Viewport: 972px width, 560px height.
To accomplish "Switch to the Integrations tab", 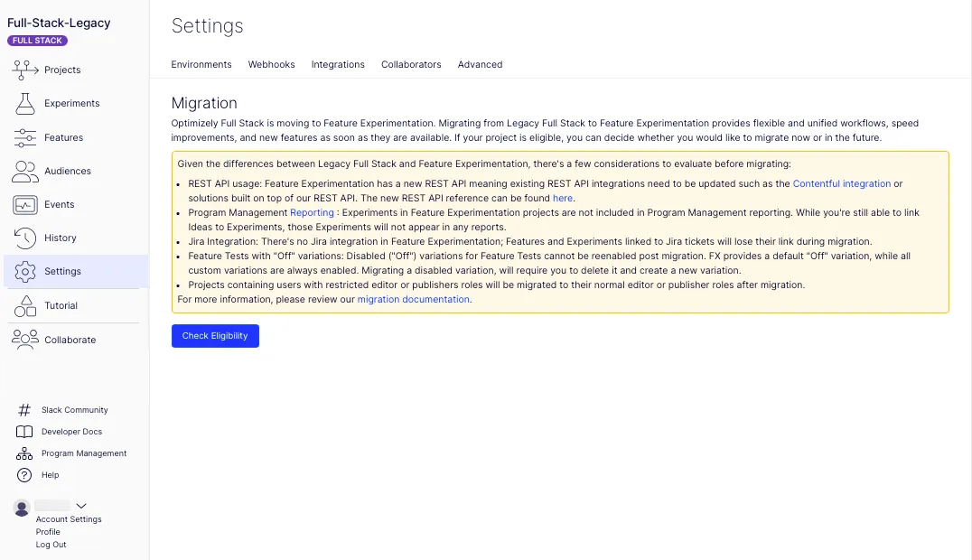I will click(x=338, y=64).
